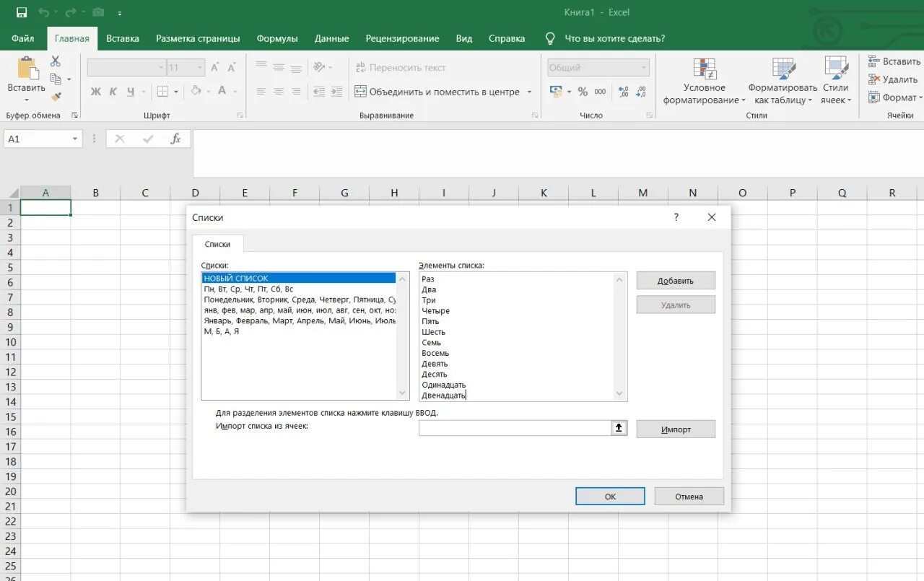Open the Разметка страницы ribbon tab
924x581 pixels.
point(198,38)
